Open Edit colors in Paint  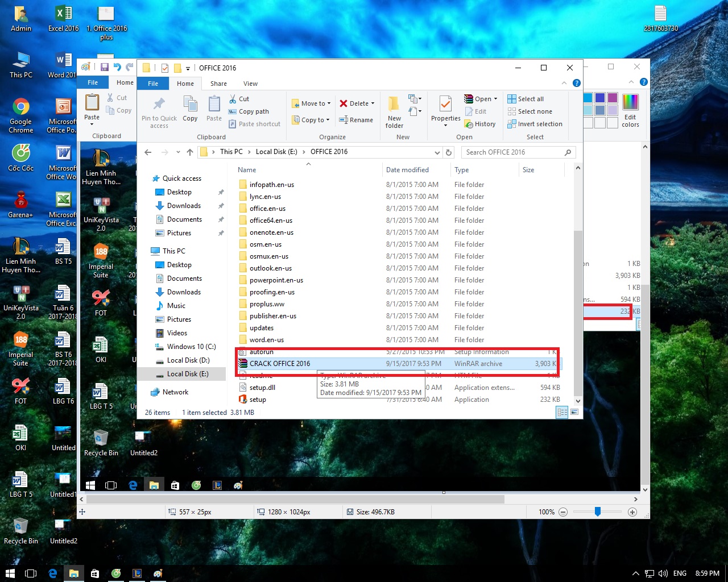[630, 110]
